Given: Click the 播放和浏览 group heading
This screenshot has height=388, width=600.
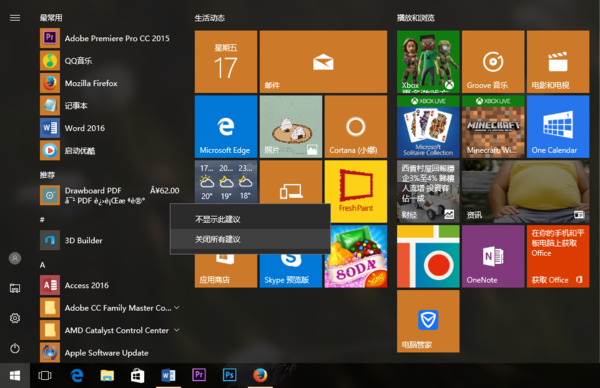Looking at the screenshot, I should 416,18.
